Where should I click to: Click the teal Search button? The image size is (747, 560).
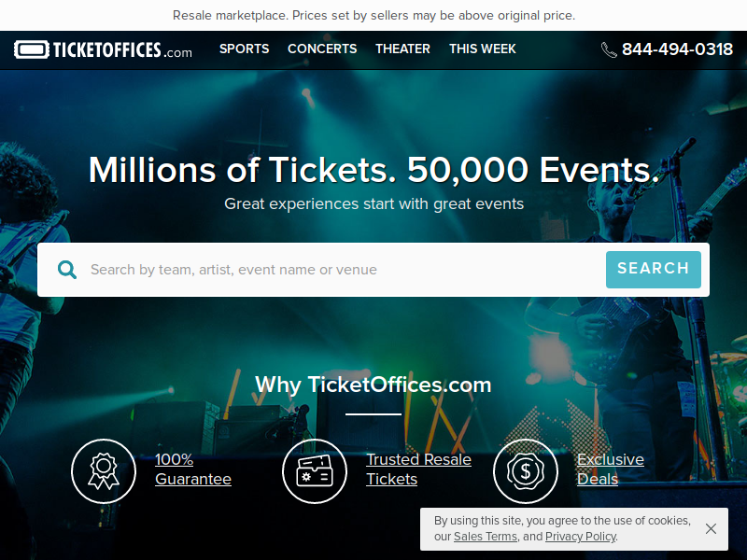tap(653, 270)
